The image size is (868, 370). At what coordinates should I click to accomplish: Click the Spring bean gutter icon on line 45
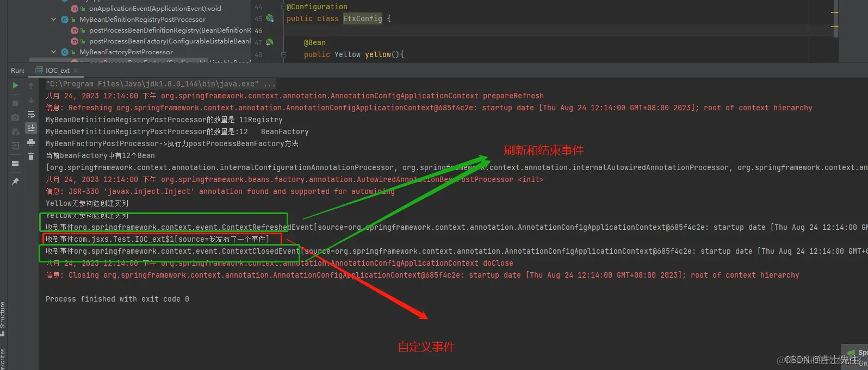pos(270,18)
